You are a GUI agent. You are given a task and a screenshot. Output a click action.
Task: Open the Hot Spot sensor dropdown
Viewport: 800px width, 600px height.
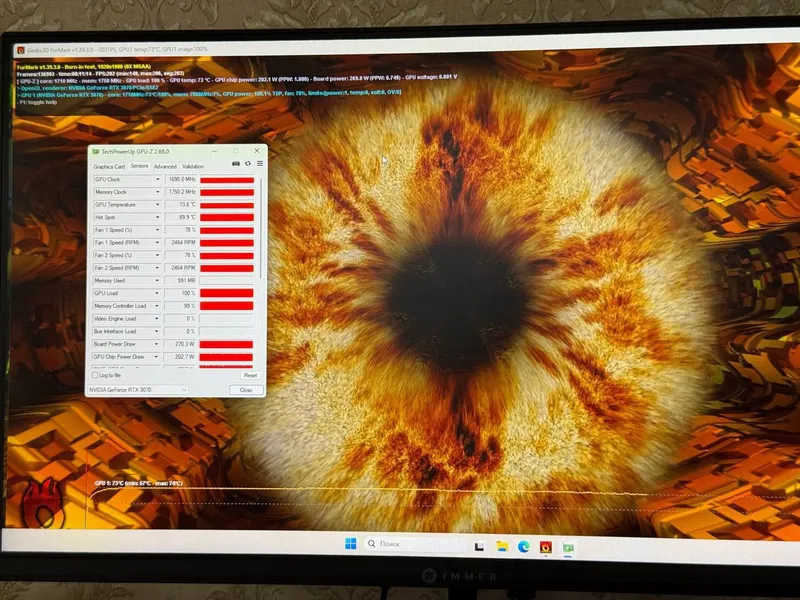tap(157, 217)
